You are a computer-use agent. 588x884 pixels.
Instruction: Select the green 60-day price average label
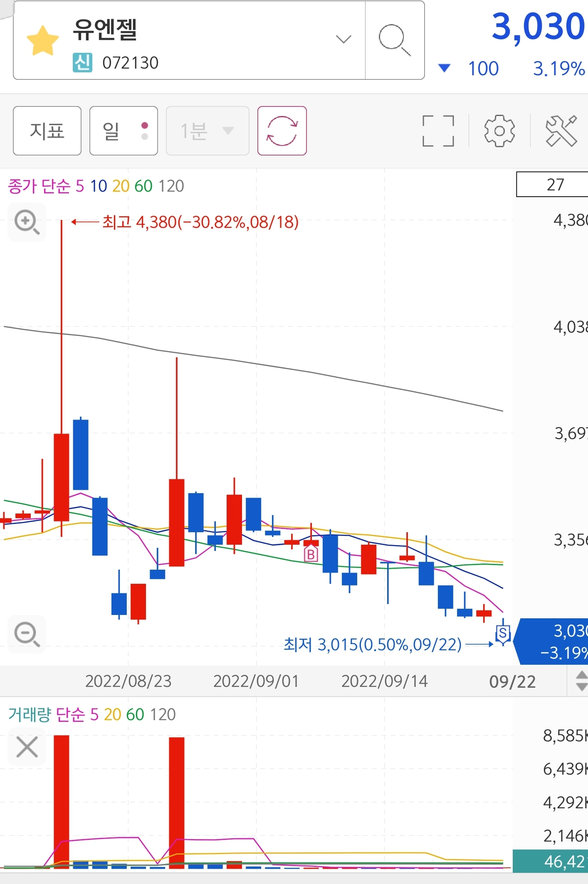[143, 186]
